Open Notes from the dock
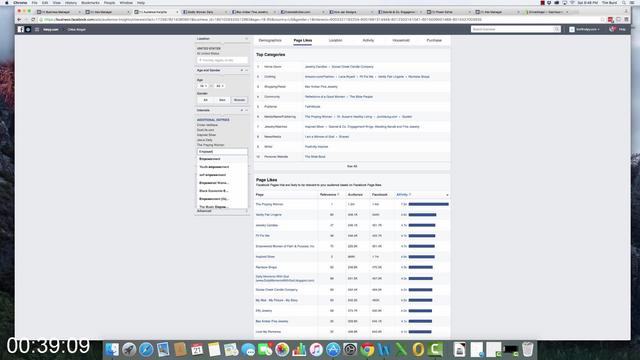This screenshot has height=360, width=640. click(214, 349)
